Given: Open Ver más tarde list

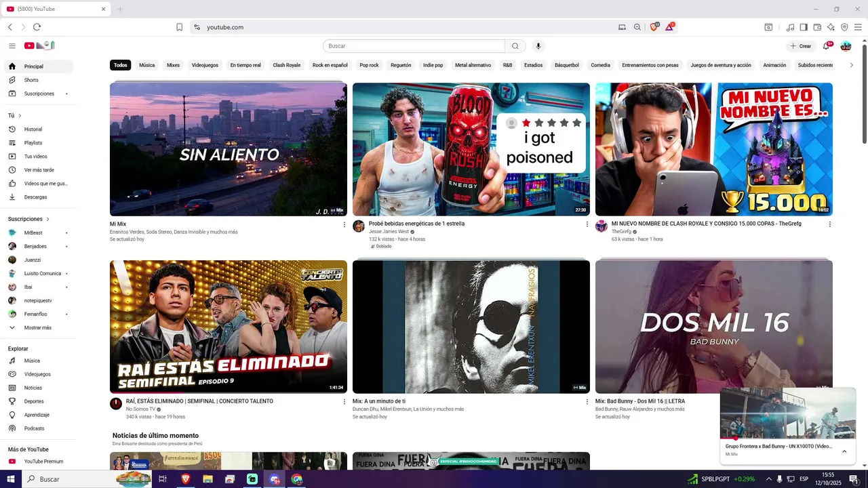Looking at the screenshot, I should click(39, 170).
